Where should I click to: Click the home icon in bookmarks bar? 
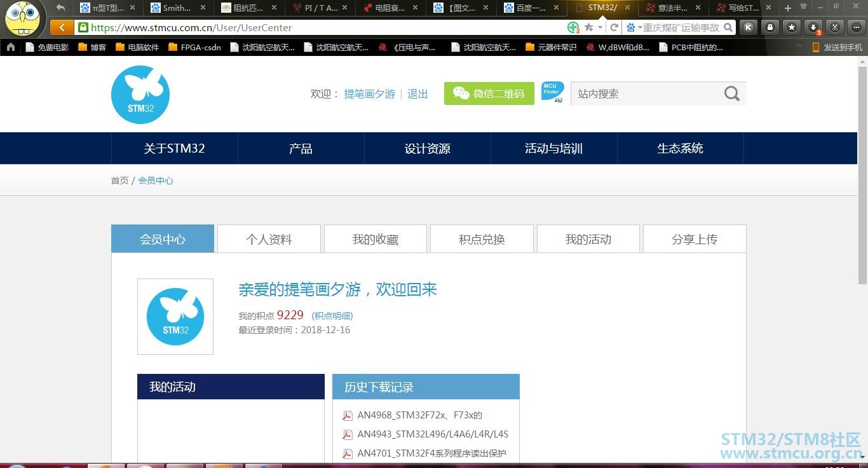click(x=10, y=47)
